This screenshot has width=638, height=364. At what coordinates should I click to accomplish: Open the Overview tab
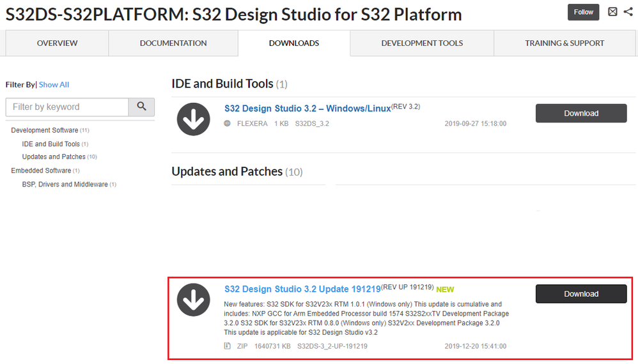click(57, 43)
